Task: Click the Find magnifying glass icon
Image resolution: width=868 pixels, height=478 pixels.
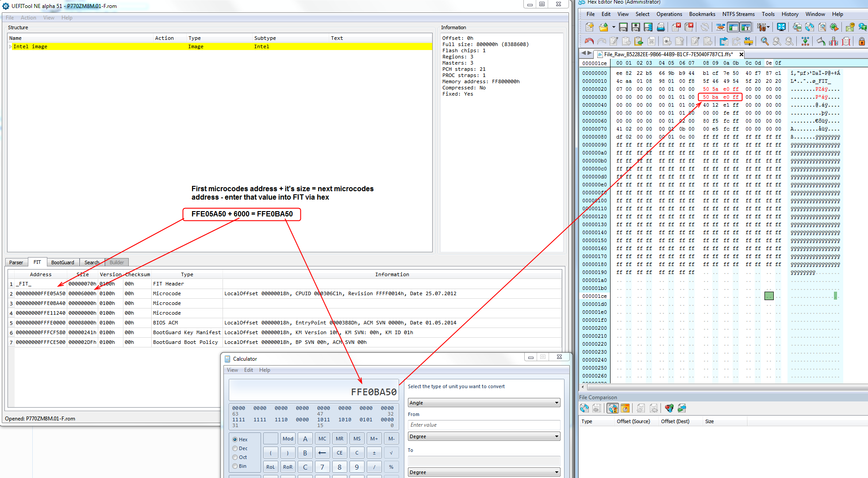Action: (x=765, y=41)
